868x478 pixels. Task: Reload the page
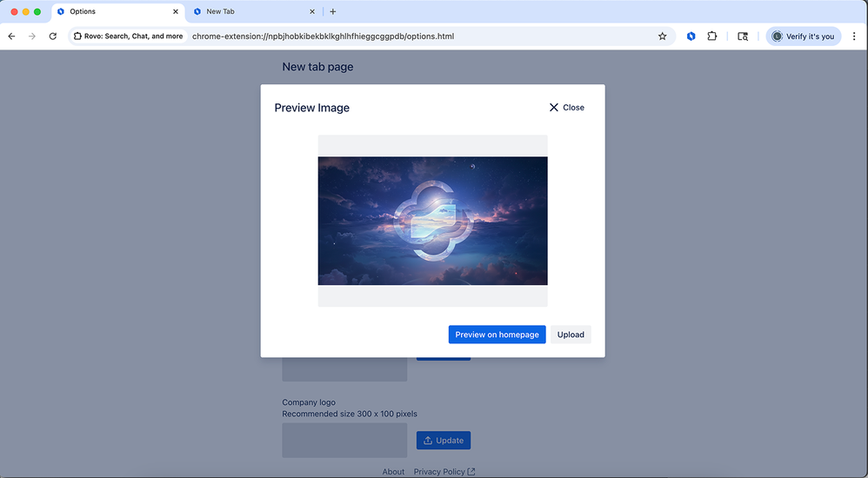[x=52, y=36]
